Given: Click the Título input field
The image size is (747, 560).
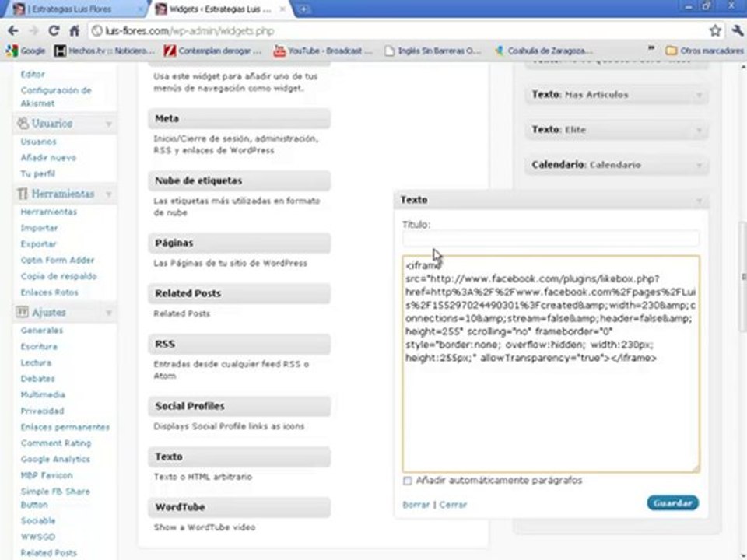Looking at the screenshot, I should (551, 239).
